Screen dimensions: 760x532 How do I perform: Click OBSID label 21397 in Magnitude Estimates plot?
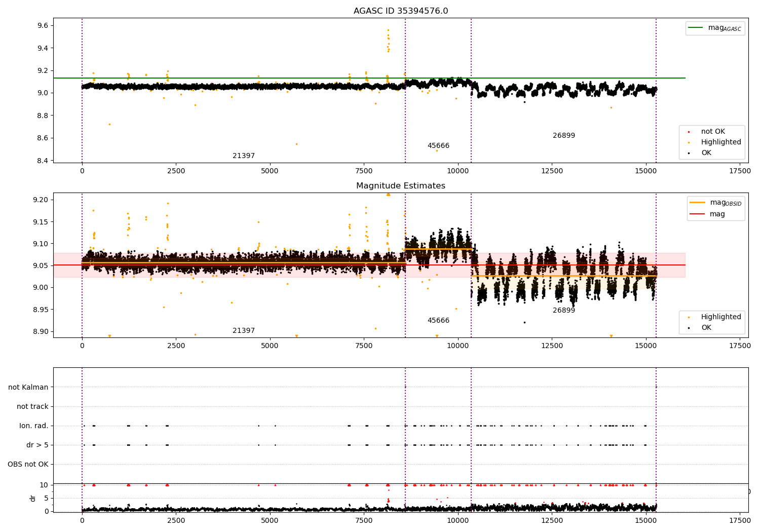click(x=244, y=331)
